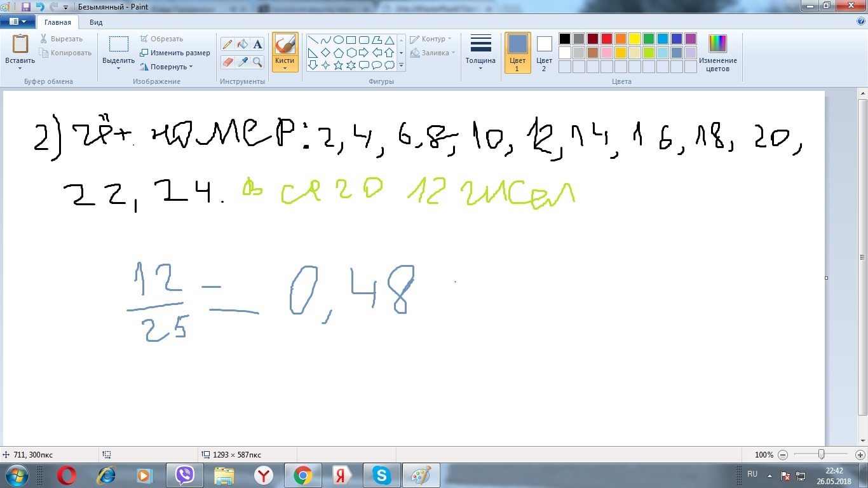Choose the Oval shape
Screen dimensions: 868x488
(339, 40)
